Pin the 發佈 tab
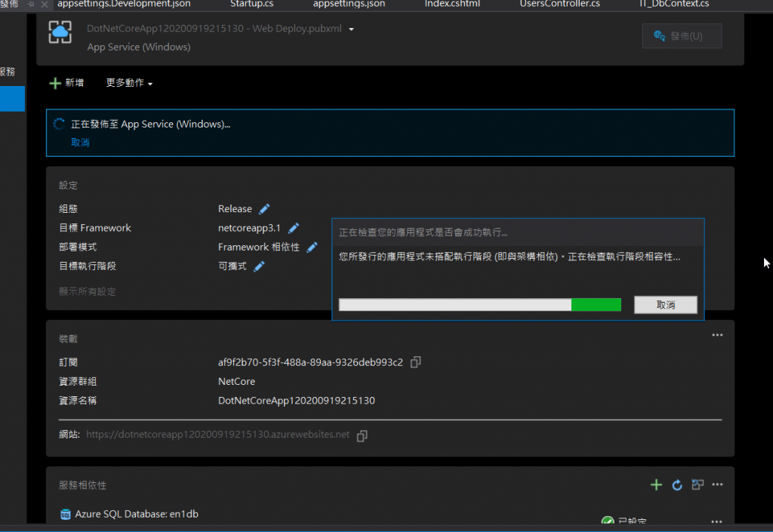Screen dimensions: 773x532 (31, 5)
